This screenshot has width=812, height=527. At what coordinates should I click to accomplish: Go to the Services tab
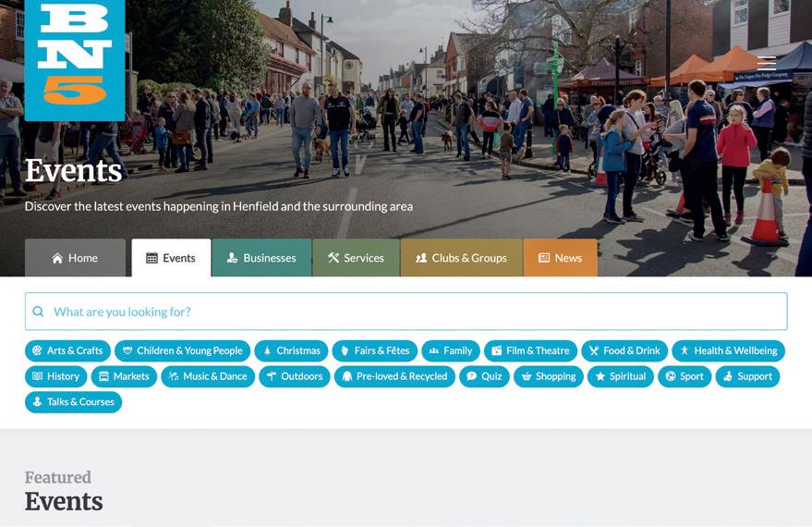(356, 258)
